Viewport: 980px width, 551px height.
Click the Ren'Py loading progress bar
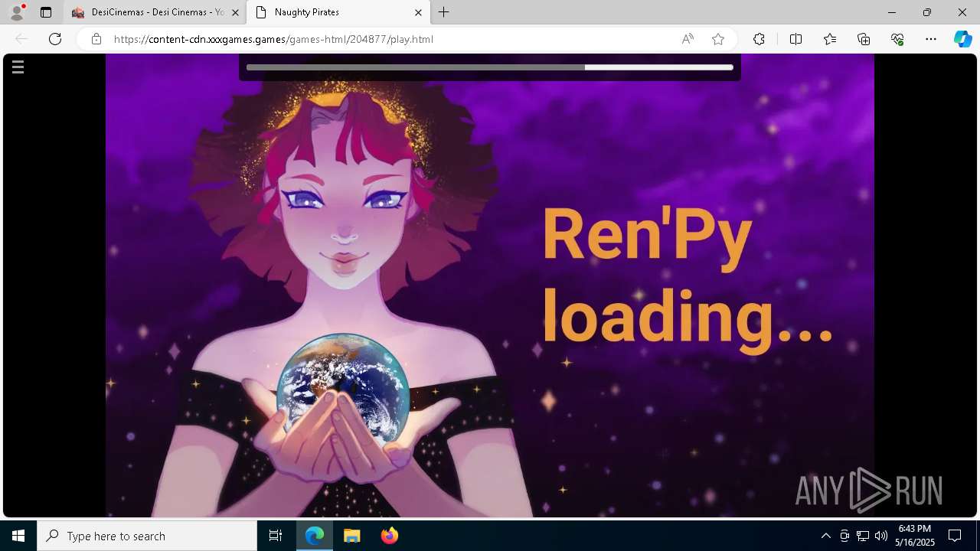pyautogui.click(x=490, y=67)
